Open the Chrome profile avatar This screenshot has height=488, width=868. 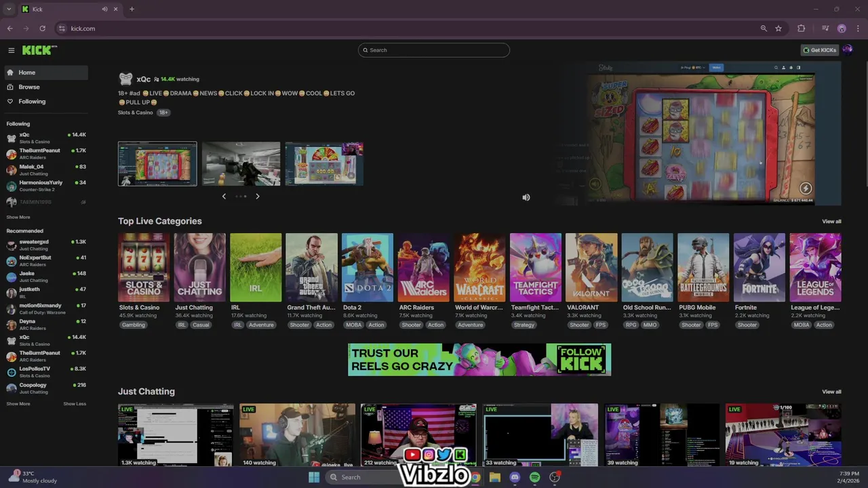click(842, 28)
